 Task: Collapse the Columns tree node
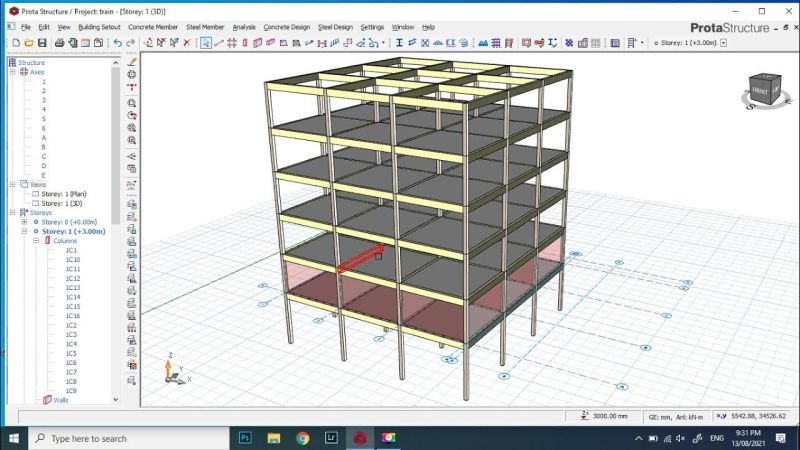(x=36, y=241)
